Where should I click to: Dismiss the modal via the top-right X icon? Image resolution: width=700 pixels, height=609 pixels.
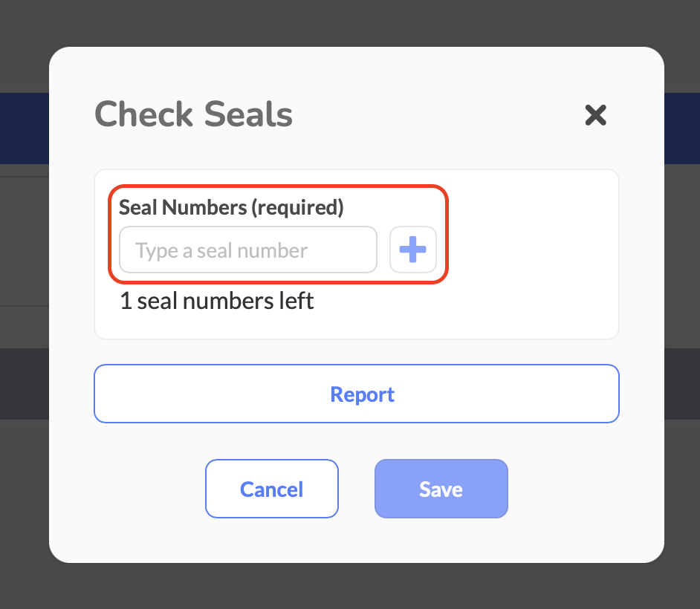point(596,115)
